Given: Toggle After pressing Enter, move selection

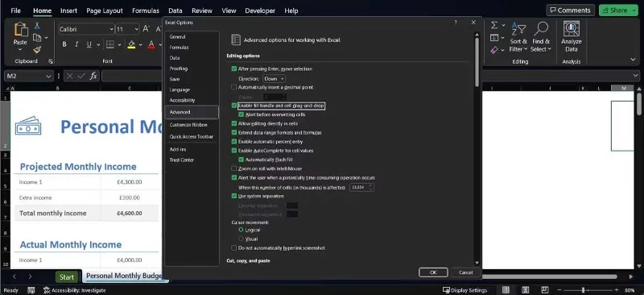Looking at the screenshot, I should (x=234, y=69).
